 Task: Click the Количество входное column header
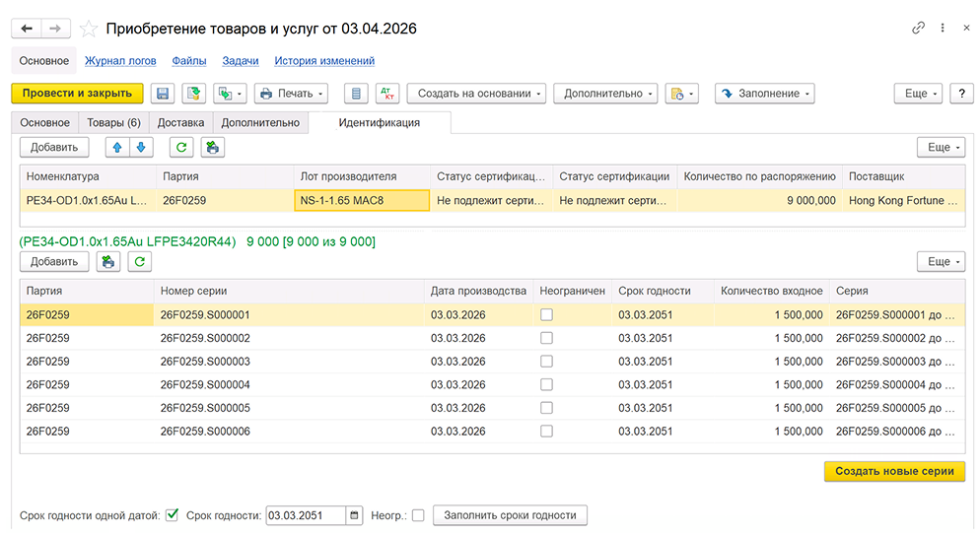(x=771, y=291)
